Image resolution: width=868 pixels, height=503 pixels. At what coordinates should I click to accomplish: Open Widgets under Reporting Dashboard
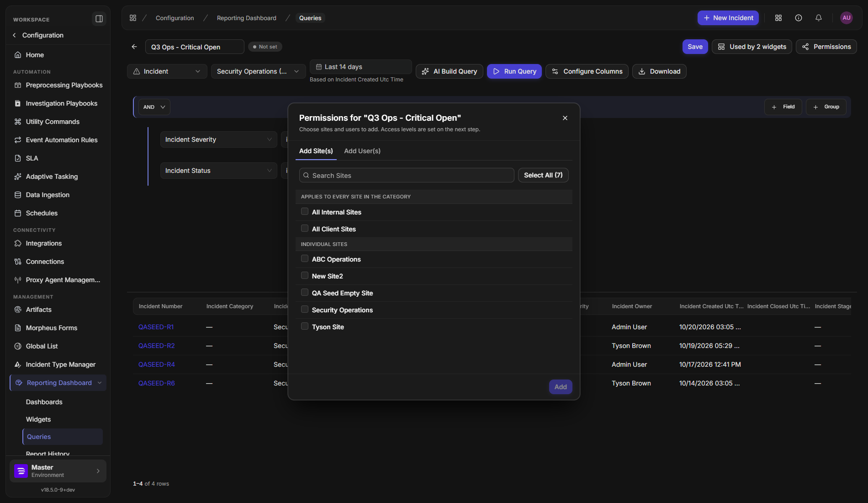pyautogui.click(x=38, y=419)
